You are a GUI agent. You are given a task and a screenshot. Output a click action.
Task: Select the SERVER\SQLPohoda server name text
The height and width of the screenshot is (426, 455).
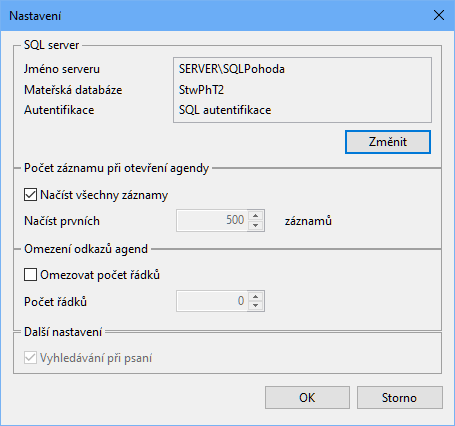(232, 69)
